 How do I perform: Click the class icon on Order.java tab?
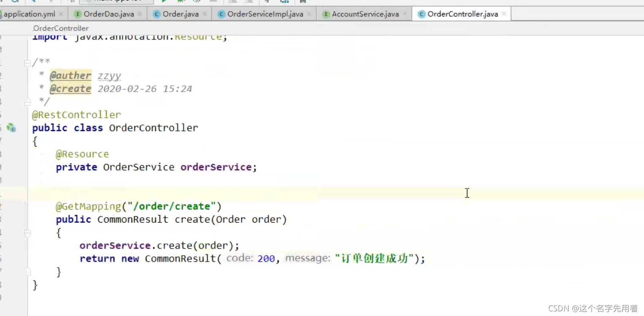click(x=157, y=14)
